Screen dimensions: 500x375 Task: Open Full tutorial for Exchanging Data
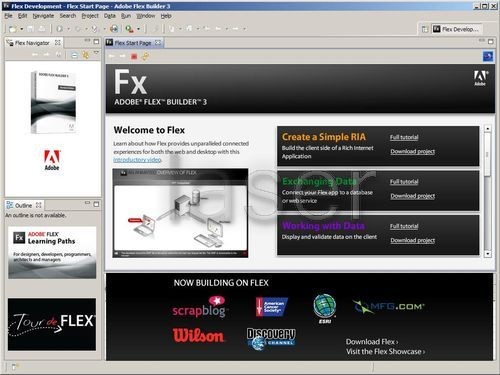coord(404,182)
